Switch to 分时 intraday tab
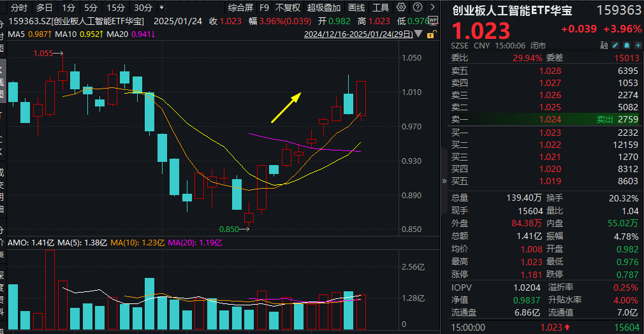 pyautogui.click(x=19, y=8)
